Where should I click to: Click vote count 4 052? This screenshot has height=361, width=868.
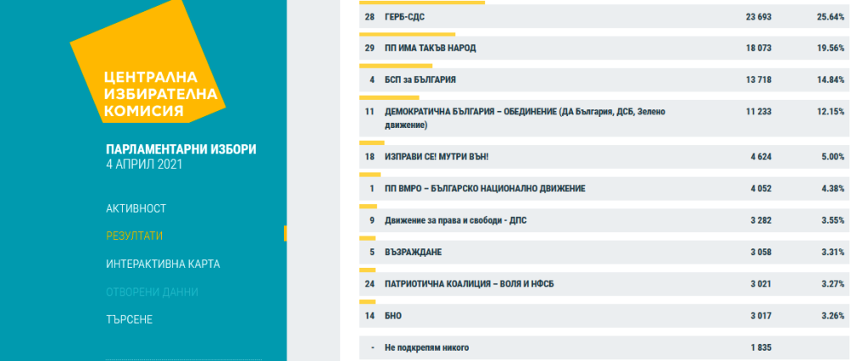click(760, 189)
